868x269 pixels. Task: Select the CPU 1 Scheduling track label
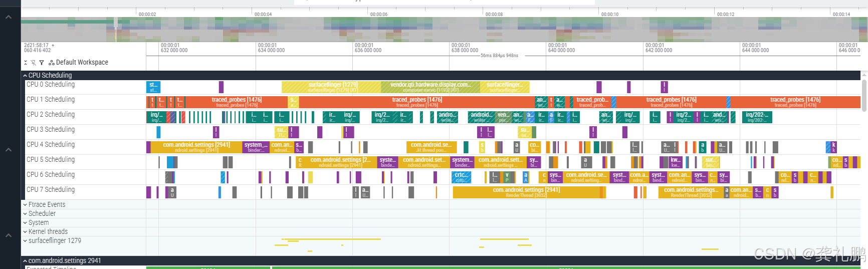51,100
